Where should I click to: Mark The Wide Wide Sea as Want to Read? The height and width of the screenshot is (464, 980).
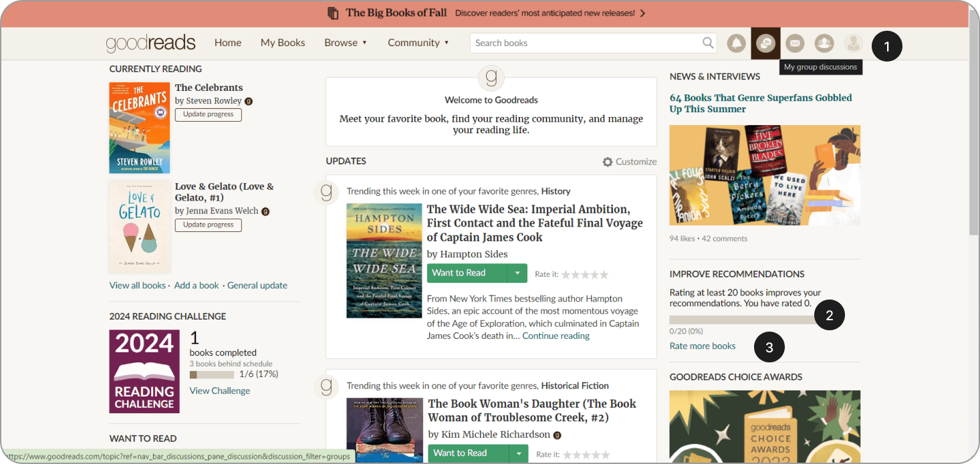tap(467, 273)
